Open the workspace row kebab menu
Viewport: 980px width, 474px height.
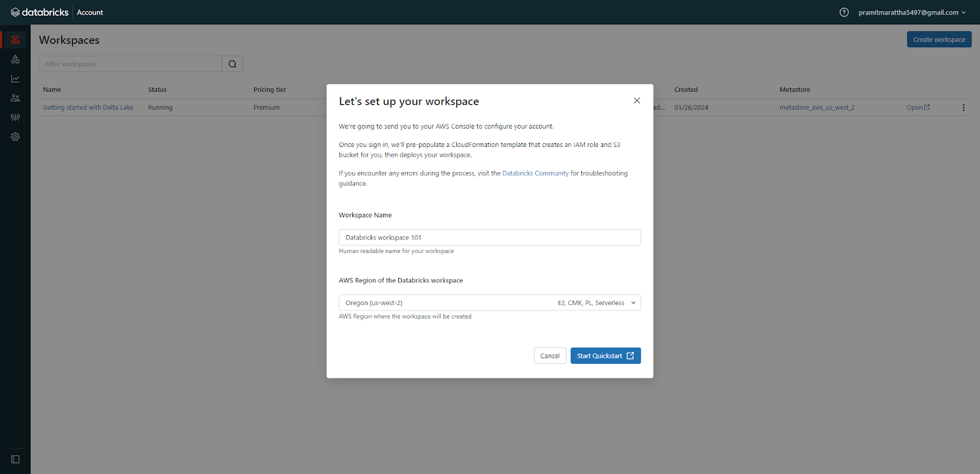pos(963,108)
